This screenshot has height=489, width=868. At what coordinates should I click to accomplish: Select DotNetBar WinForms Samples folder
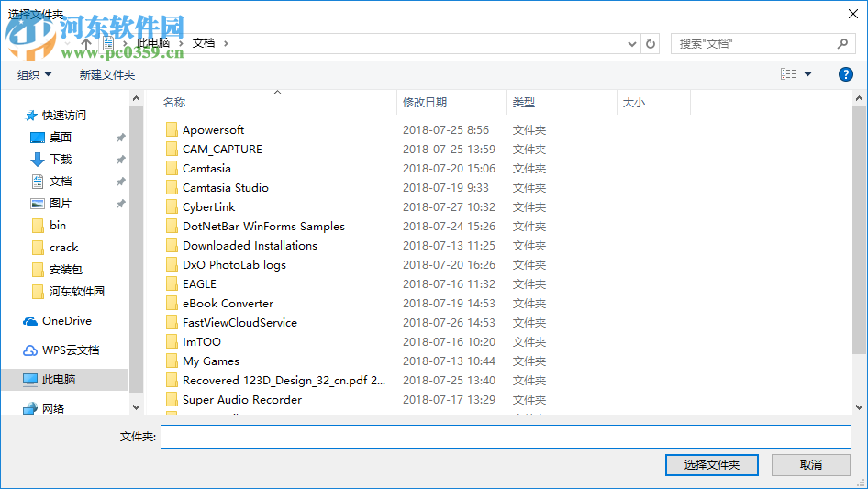[x=263, y=227]
